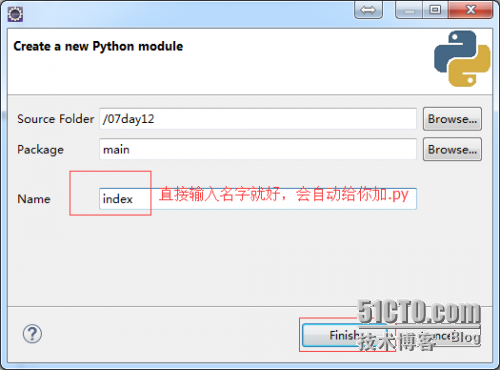
Task: Click the help question mark icon
Action: tap(32, 334)
